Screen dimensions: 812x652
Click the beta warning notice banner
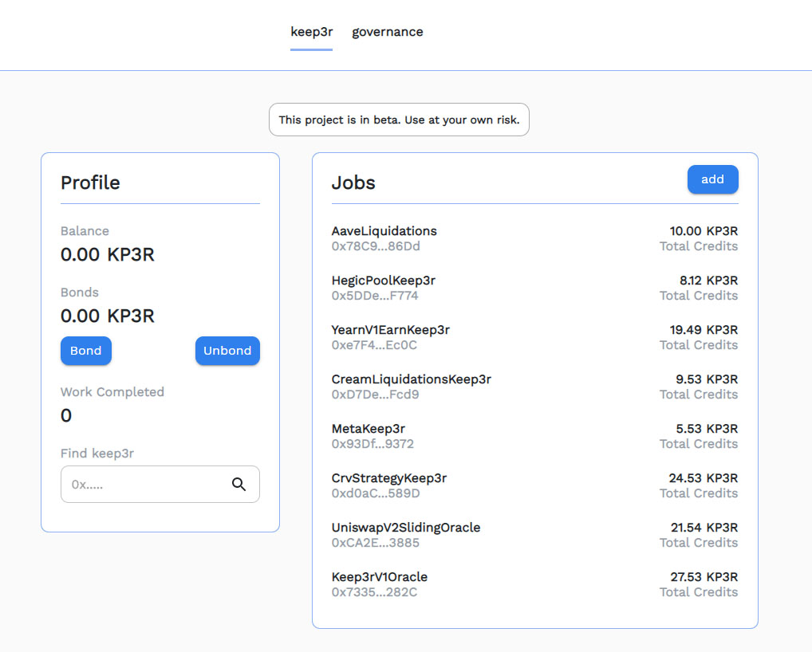399,119
